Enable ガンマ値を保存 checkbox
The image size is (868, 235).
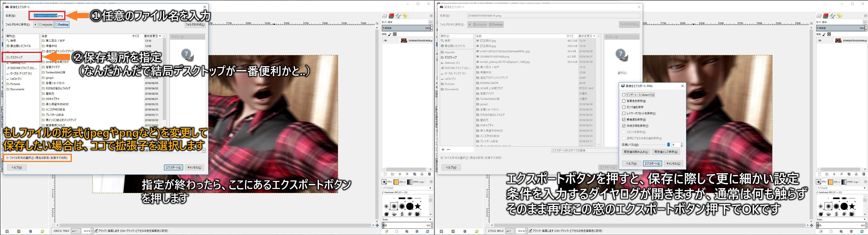[x=624, y=107]
